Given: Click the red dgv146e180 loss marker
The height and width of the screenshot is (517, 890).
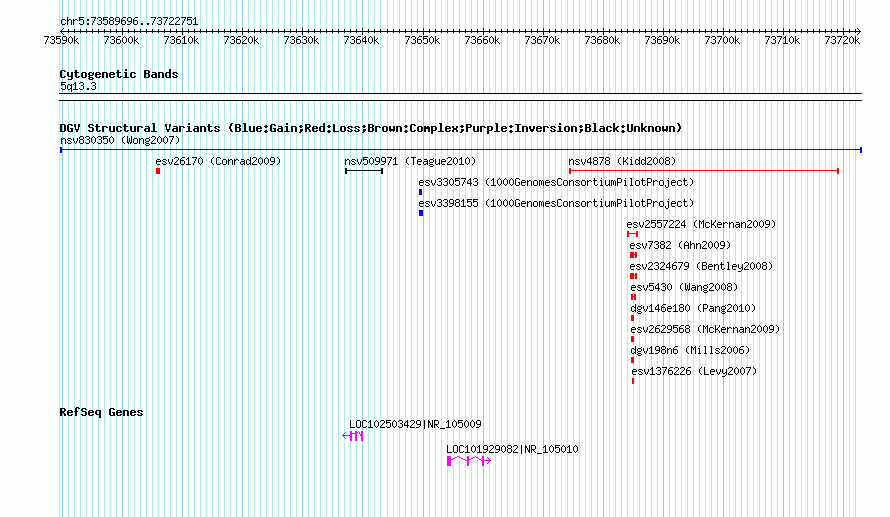Looking at the screenshot, I should 632,318.
